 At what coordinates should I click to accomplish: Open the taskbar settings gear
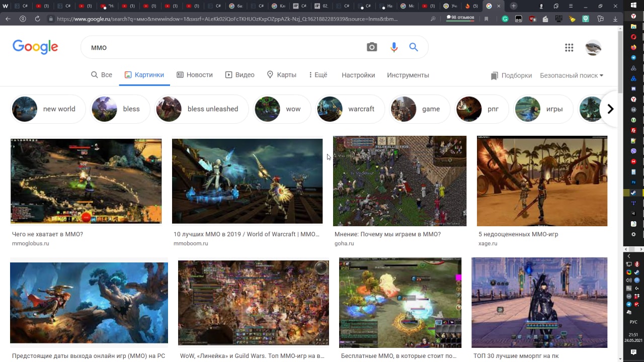[633, 234]
